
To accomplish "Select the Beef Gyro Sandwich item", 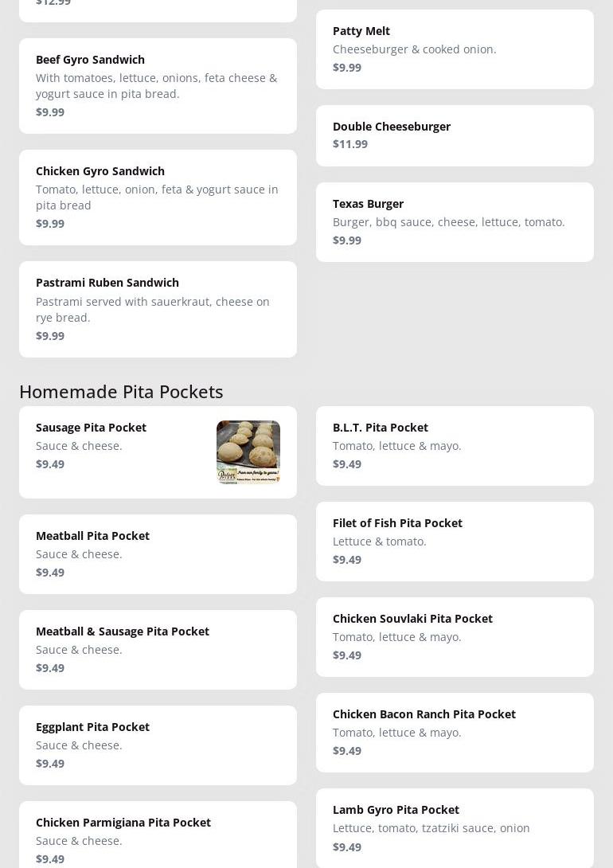I will (x=158, y=85).
